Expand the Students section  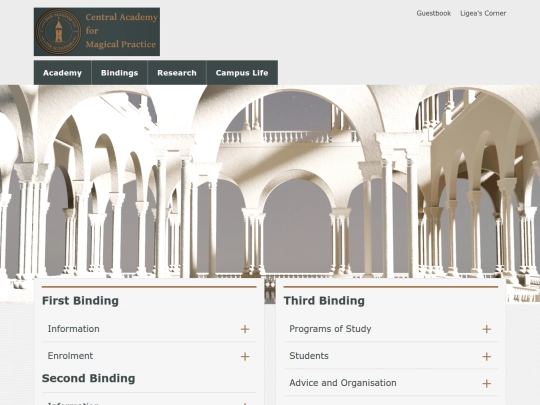click(x=391, y=356)
